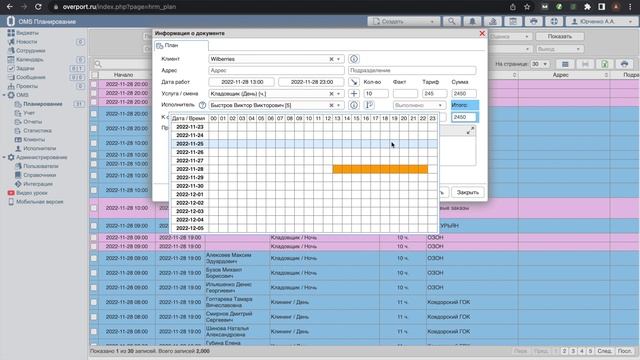This screenshot has height=360, width=640.
Task: Collapse the Администрирование tree section
Action: tap(4, 158)
